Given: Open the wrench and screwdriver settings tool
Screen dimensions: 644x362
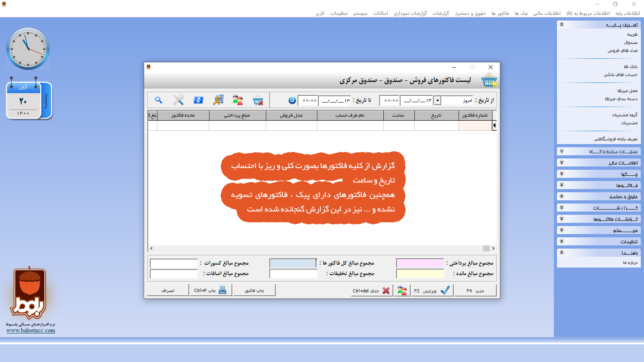Looking at the screenshot, I should pyautogui.click(x=178, y=100).
